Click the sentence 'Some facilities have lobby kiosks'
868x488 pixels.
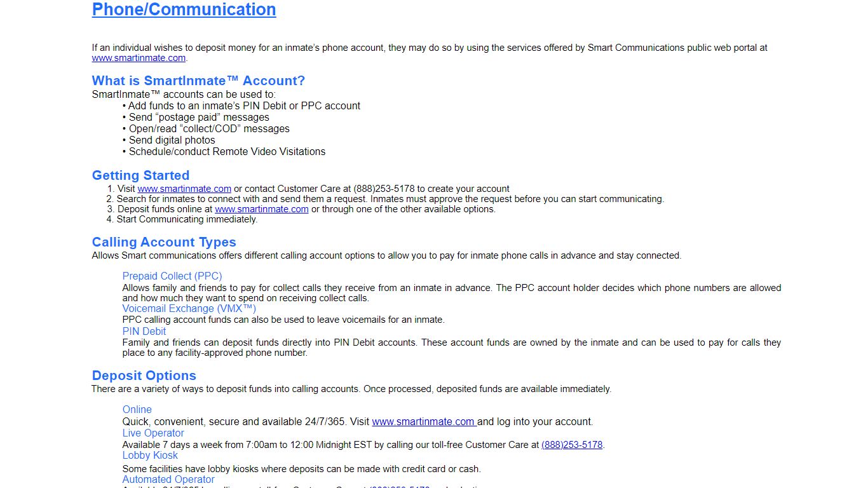click(302, 469)
